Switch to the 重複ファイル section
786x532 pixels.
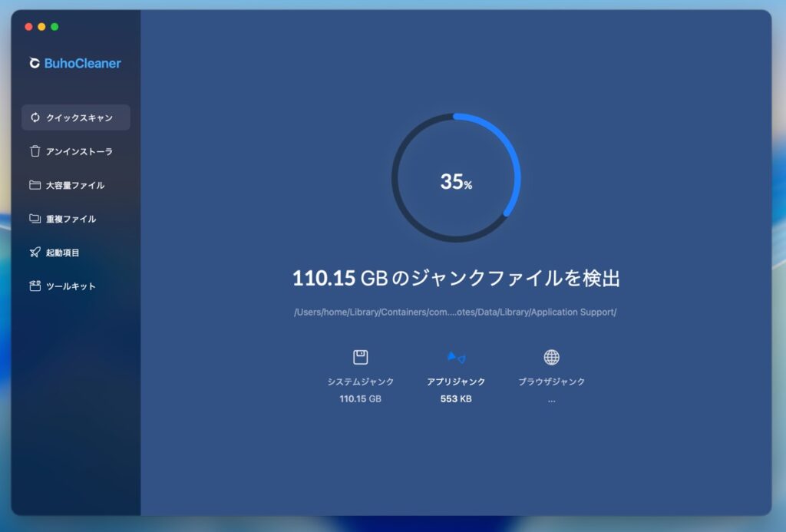71,219
